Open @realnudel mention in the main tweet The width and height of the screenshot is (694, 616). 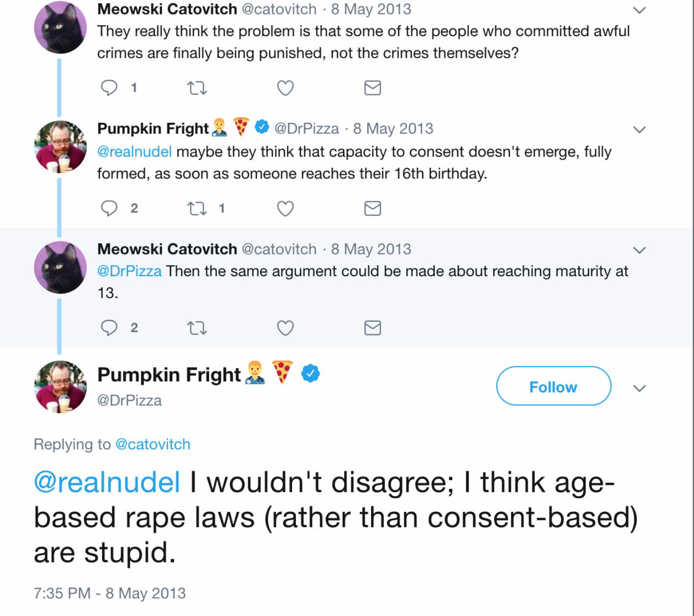[107, 482]
